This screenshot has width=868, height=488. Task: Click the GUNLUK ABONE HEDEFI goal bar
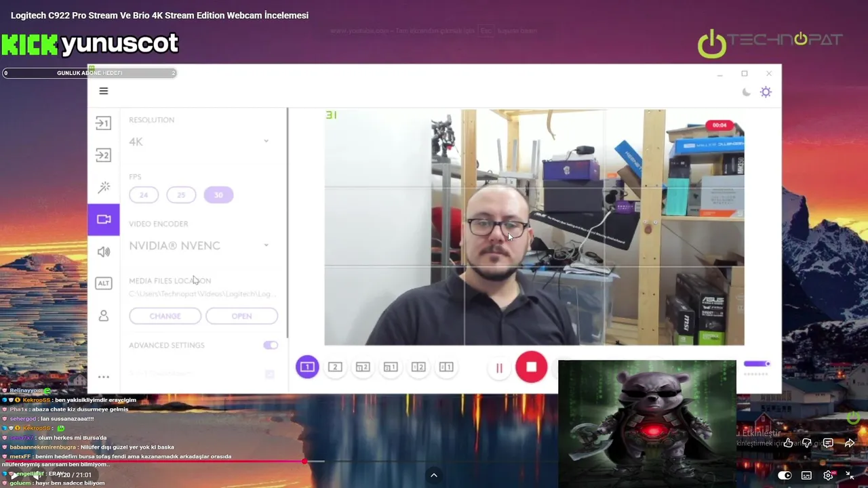(90, 73)
